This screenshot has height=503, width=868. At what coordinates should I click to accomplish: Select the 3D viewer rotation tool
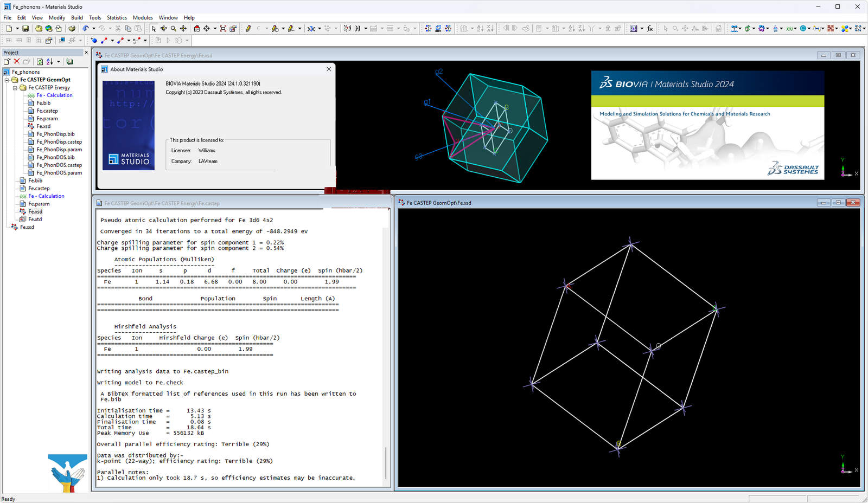[163, 28]
